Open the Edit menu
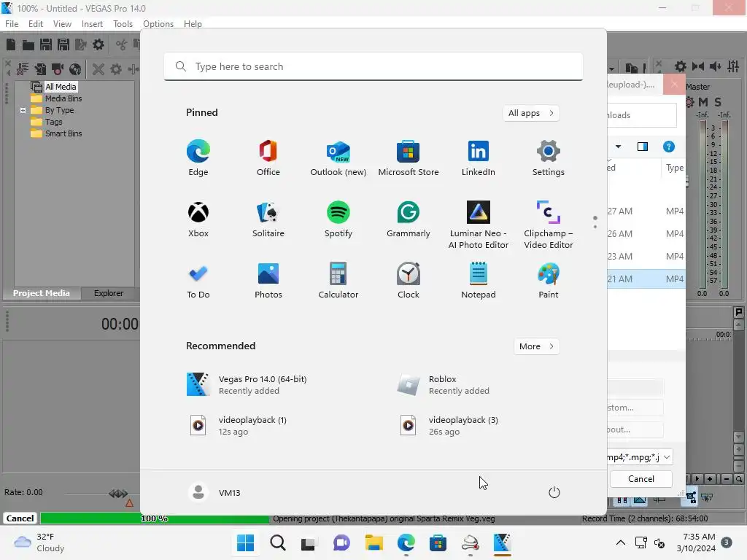Viewport: 747px width, 560px height. click(x=36, y=24)
